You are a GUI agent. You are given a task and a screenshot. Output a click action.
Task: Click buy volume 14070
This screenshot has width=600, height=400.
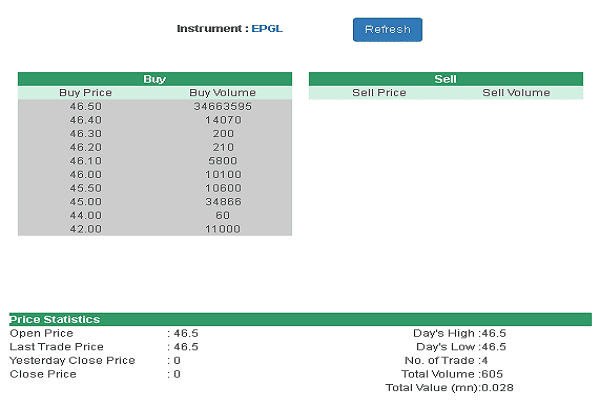(222, 120)
